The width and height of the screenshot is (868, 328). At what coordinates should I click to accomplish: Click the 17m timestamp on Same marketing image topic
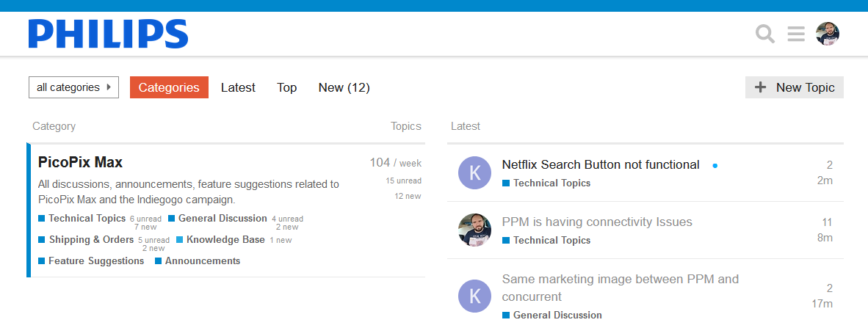click(822, 304)
